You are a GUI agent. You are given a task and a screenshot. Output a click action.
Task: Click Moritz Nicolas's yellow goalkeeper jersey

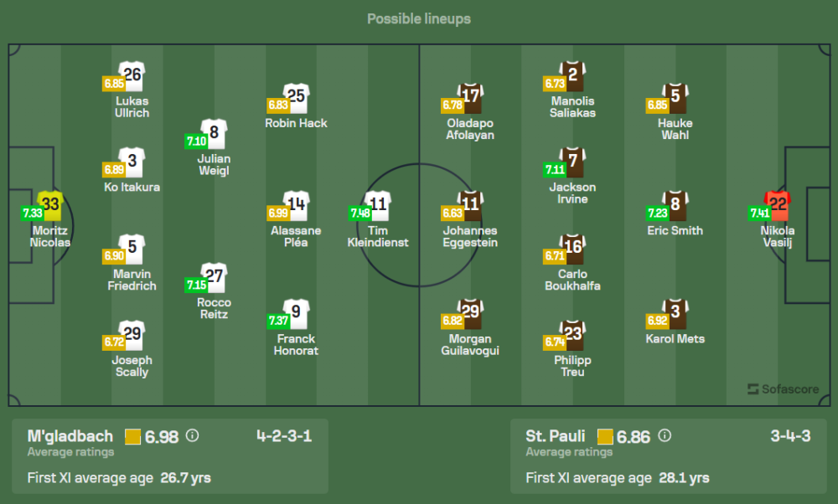coord(51,205)
